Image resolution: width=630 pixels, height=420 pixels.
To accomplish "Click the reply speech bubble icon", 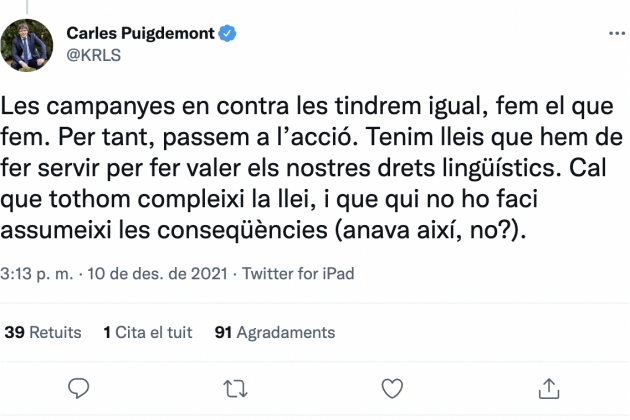I will 78,388.
